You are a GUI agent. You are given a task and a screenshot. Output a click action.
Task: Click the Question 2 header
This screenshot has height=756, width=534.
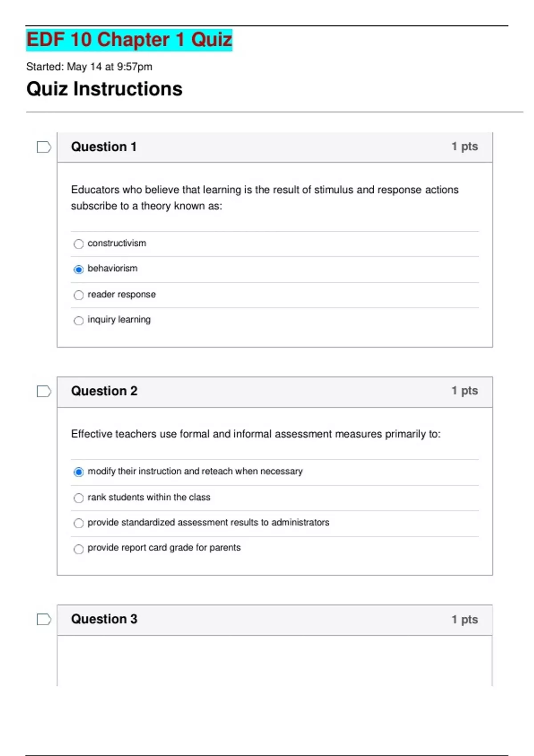[104, 391]
